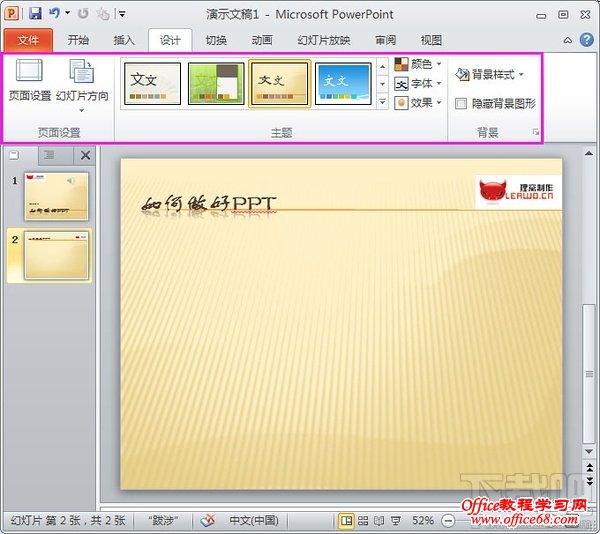
Task: Open the 字体 theme fonts dropdown
Action: click(418, 83)
